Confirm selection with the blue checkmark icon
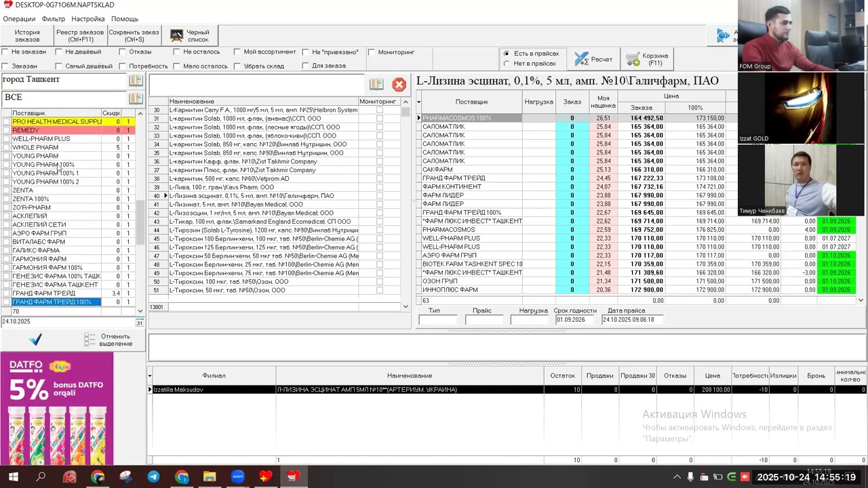The height and width of the screenshot is (488, 868). [x=35, y=339]
